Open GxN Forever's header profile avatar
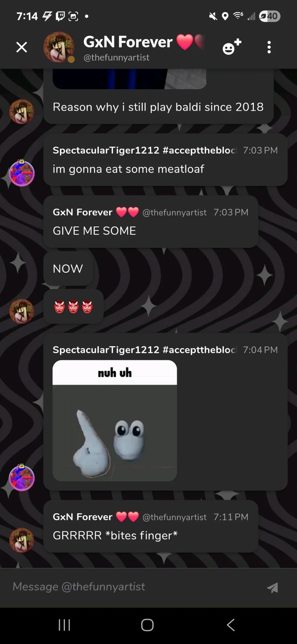The width and height of the screenshot is (297, 644). point(59,47)
